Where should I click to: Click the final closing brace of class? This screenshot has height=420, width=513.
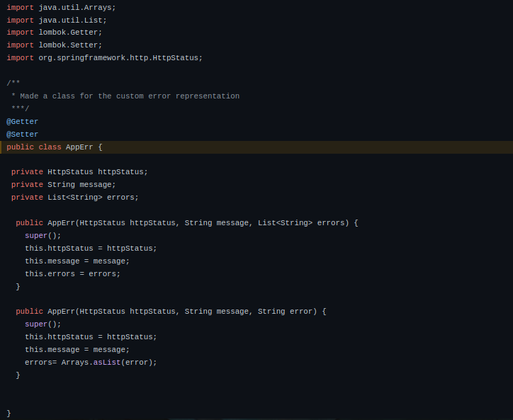pyautogui.click(x=9, y=413)
